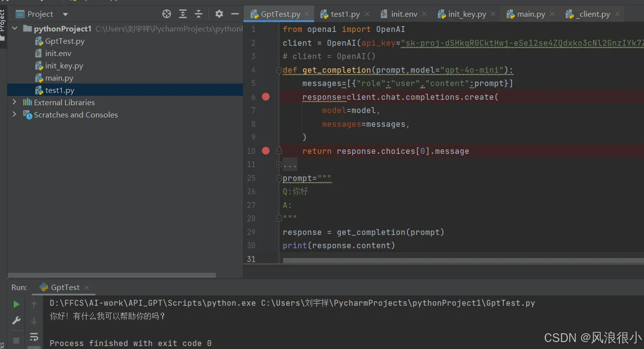Screen dimensions: 644x349
Task: Click 'Process finished with exit code 0' output
Action: [x=131, y=343]
